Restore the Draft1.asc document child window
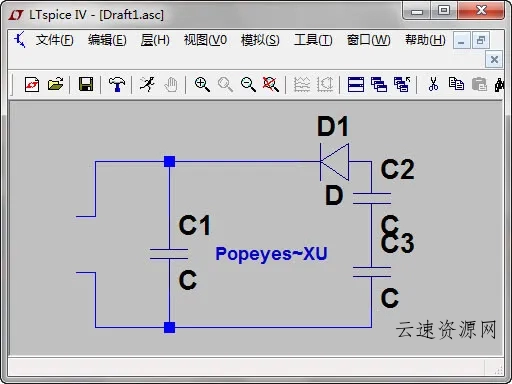 [x=481, y=41]
